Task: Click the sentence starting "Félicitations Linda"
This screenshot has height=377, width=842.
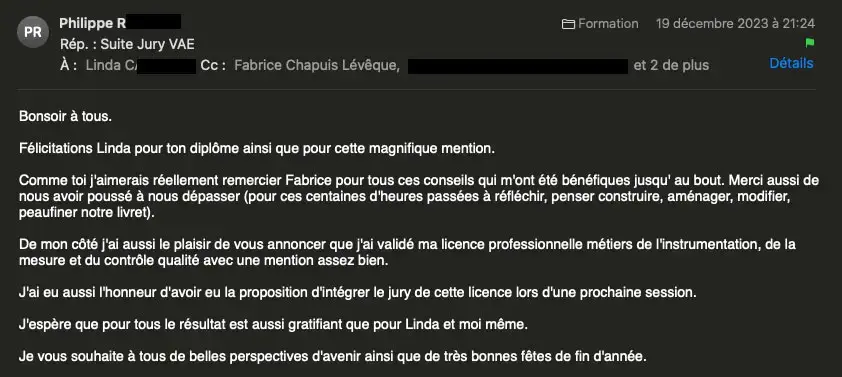Action: click(x=257, y=149)
